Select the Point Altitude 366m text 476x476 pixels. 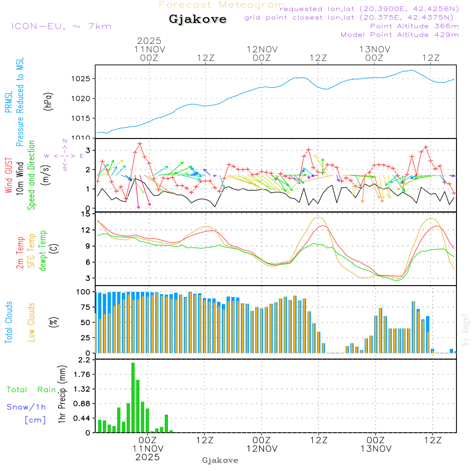pyautogui.click(x=414, y=26)
